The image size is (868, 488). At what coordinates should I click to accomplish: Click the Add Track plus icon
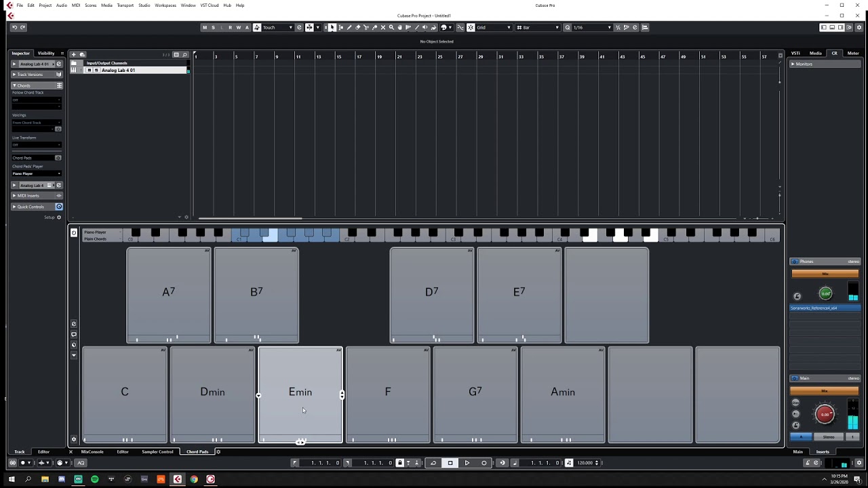coord(74,54)
